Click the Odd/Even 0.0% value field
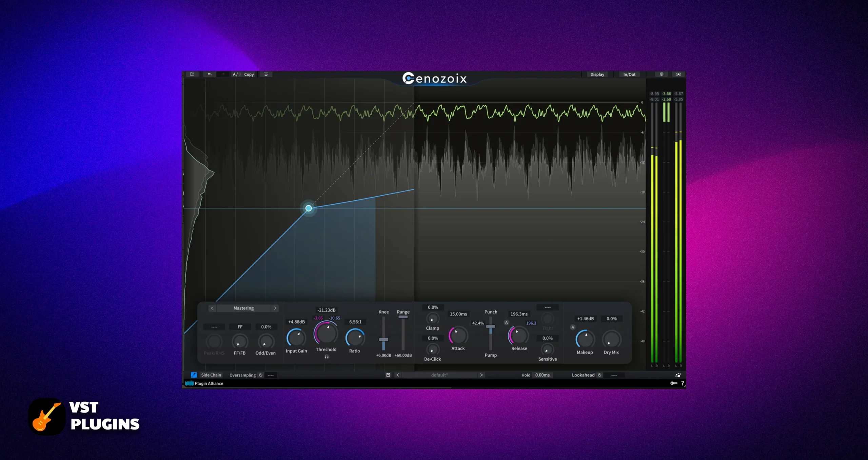This screenshot has height=460, width=868. (266, 327)
